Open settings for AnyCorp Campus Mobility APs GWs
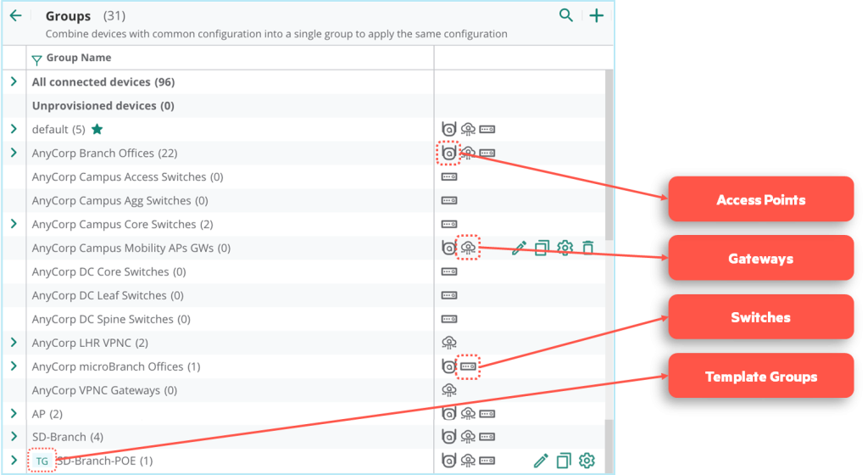The image size is (868, 475). click(x=565, y=249)
